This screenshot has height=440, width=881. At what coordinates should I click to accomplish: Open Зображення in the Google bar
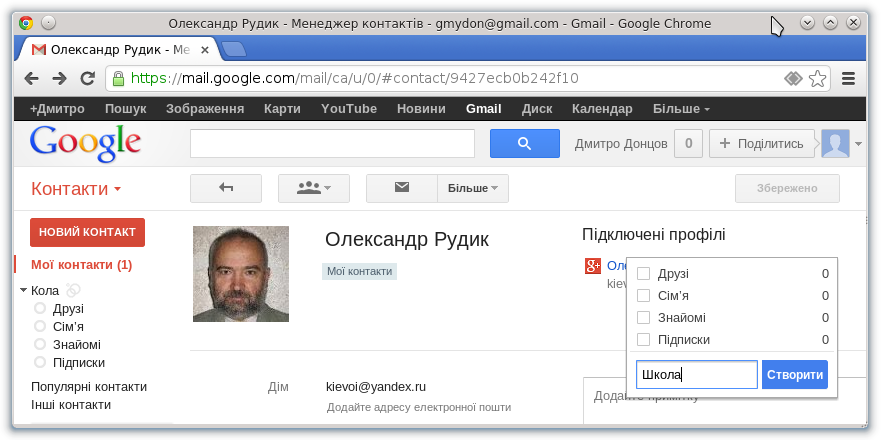click(205, 108)
